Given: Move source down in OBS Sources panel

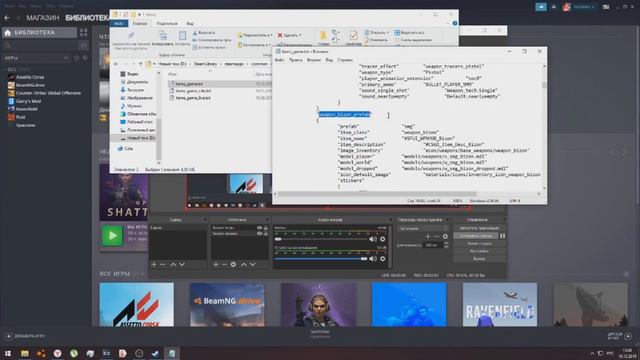Looking at the screenshot, I should pos(253,264).
